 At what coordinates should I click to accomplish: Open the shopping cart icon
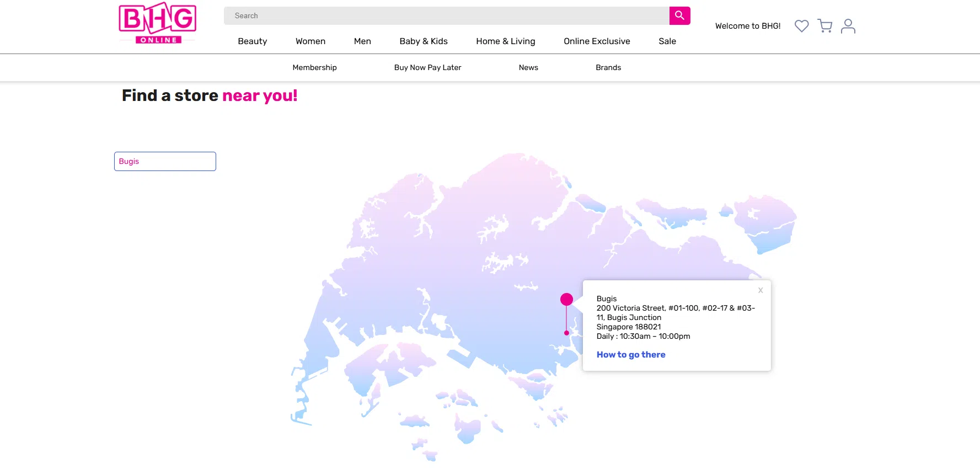tap(824, 26)
